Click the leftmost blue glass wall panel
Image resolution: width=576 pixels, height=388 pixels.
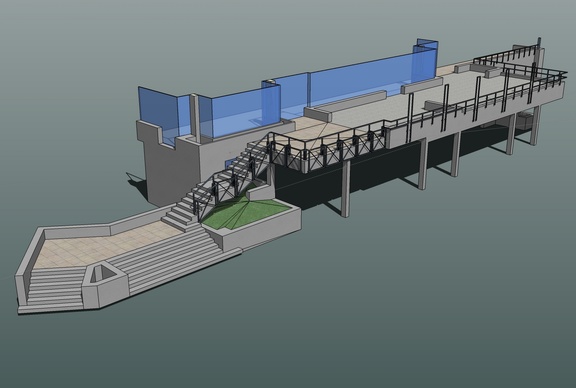[157, 115]
